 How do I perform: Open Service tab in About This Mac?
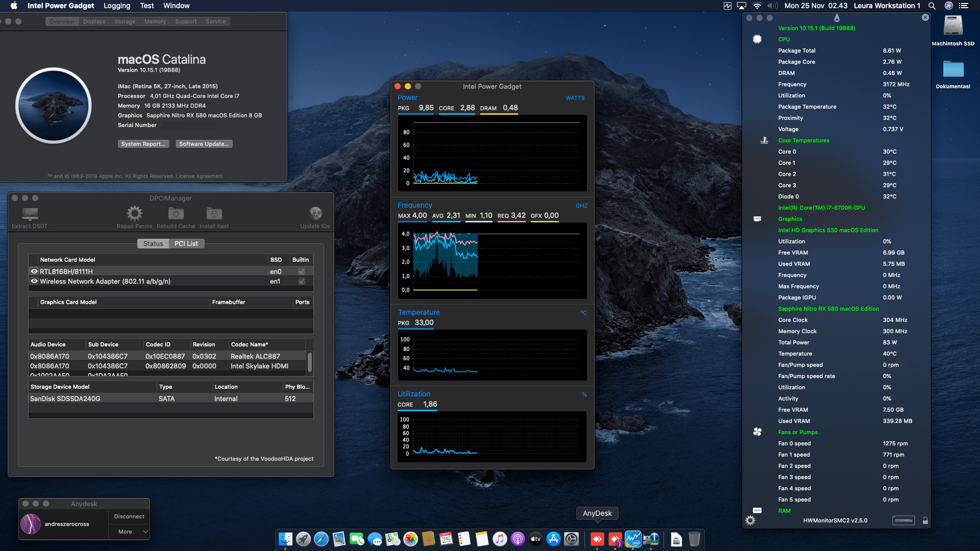216,21
